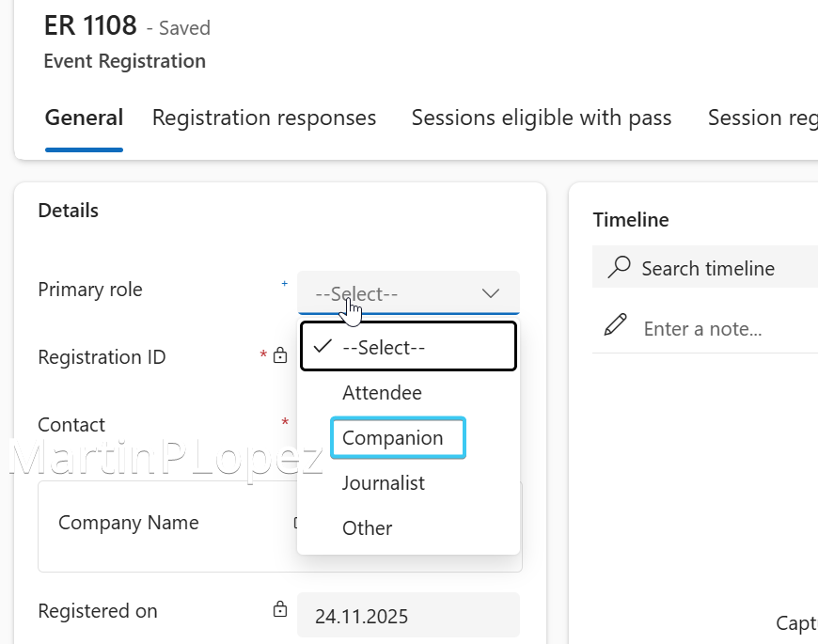Click lock icon beside Registered on
Viewport: 818px width, 644px height.
[x=280, y=610]
